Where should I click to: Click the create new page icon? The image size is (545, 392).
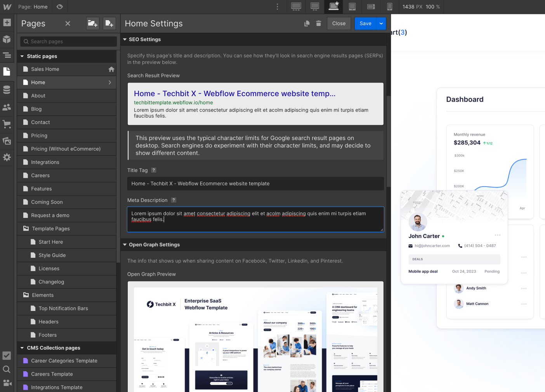click(109, 24)
